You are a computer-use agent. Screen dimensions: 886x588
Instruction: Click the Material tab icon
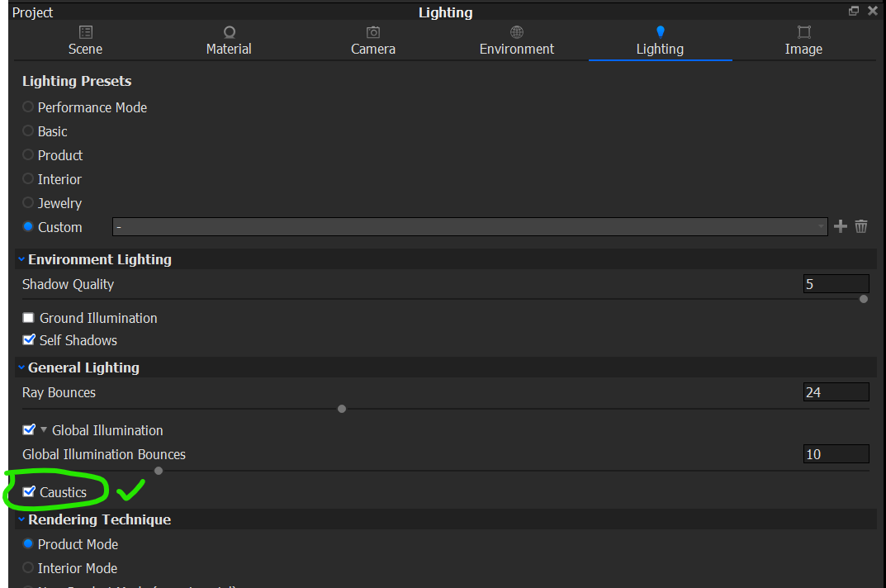click(229, 32)
